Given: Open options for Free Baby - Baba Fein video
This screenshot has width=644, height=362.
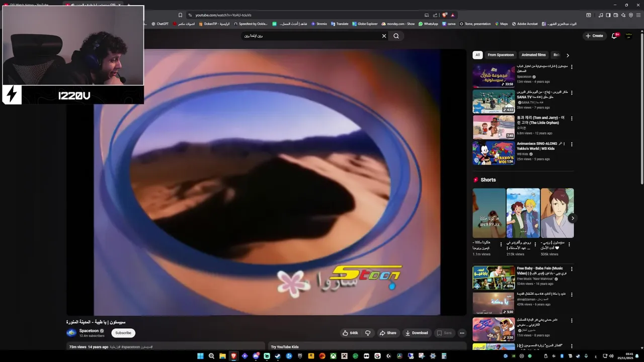Looking at the screenshot, I should click(x=572, y=269).
